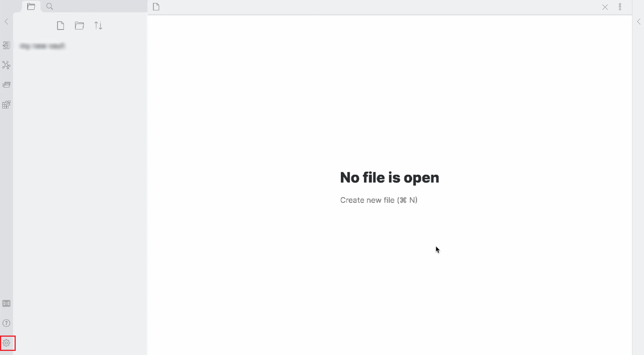Open another vault icon
644x355 pixels.
click(6, 303)
